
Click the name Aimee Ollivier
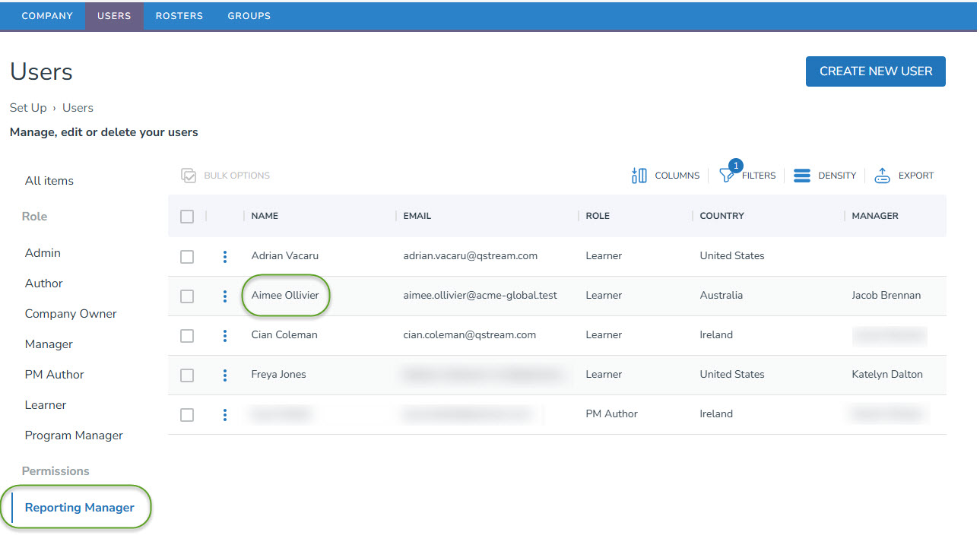(285, 296)
